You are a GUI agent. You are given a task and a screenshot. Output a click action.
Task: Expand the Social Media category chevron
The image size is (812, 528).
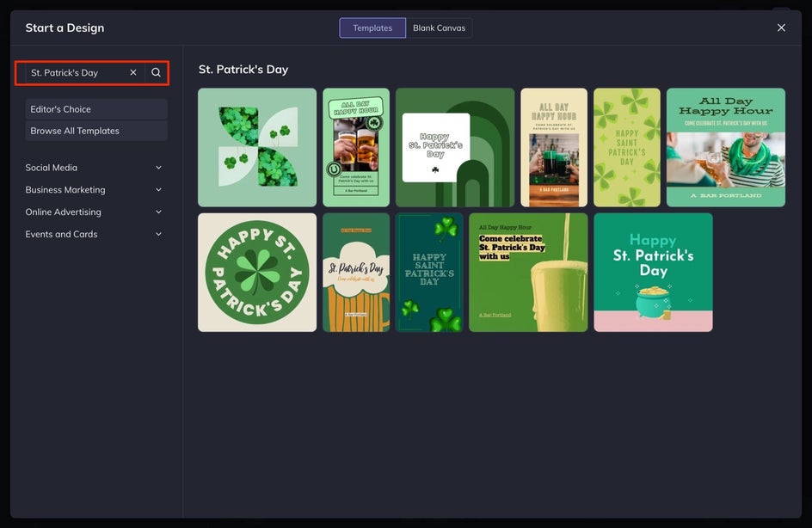(158, 168)
